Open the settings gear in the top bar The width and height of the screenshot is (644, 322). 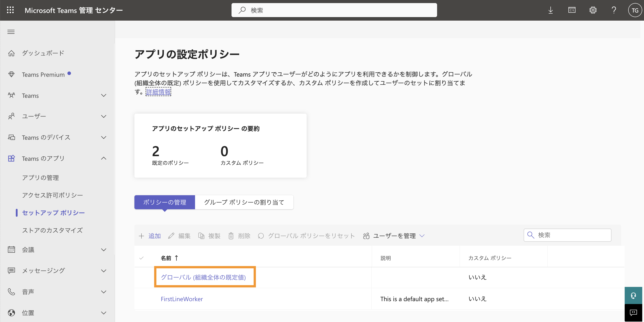point(593,10)
